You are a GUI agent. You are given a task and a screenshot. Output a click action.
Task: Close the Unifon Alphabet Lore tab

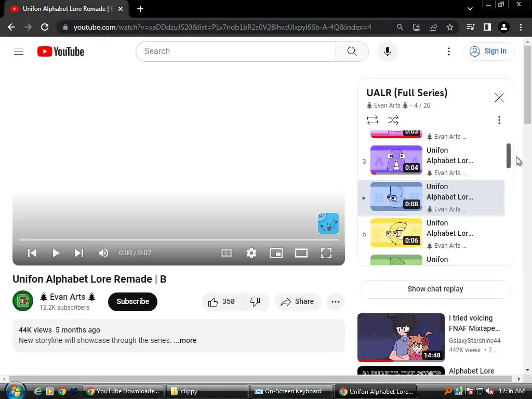(121, 9)
